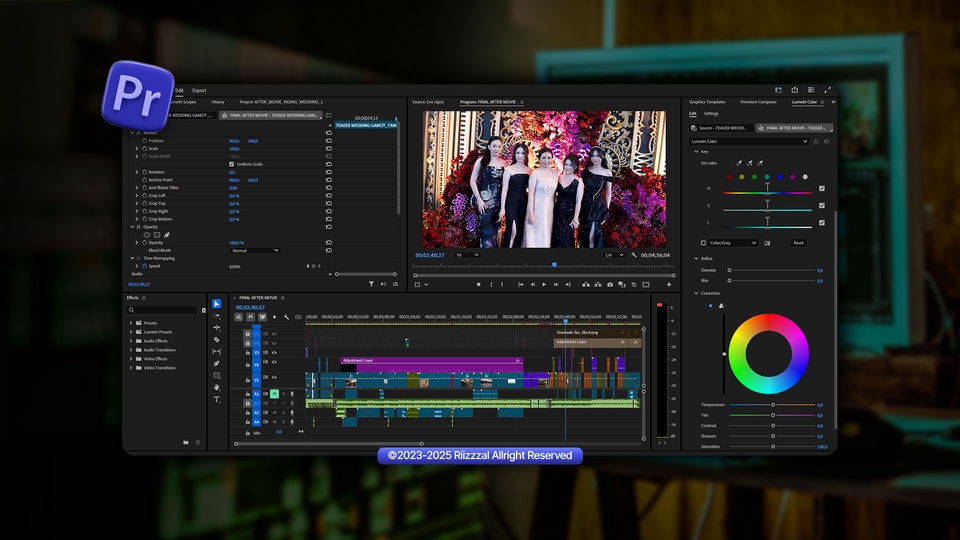The width and height of the screenshot is (960, 540).
Task: Toggle the S range checkbox
Action: (x=822, y=206)
